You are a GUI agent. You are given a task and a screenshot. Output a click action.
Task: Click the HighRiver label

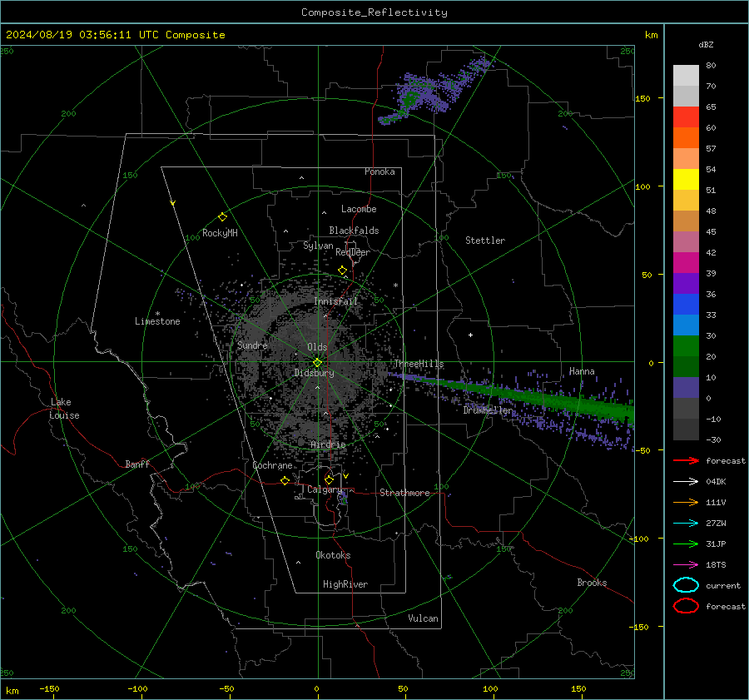click(x=345, y=584)
